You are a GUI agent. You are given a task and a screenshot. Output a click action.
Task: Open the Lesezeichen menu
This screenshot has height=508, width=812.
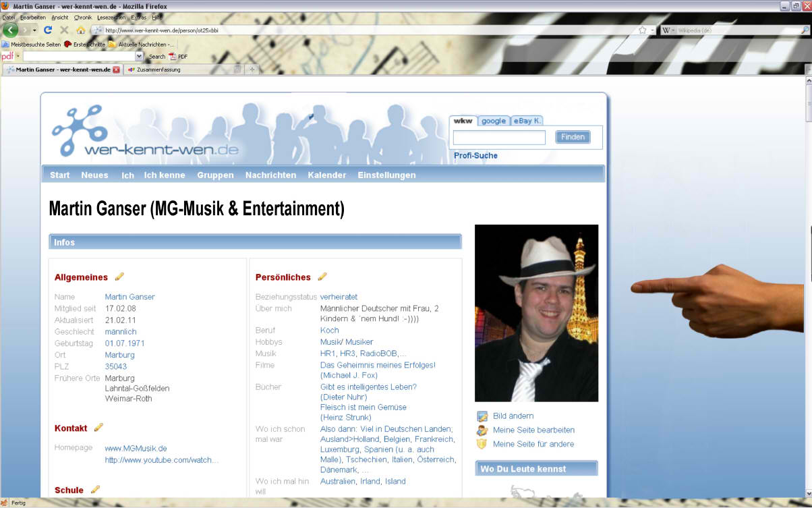111,18
